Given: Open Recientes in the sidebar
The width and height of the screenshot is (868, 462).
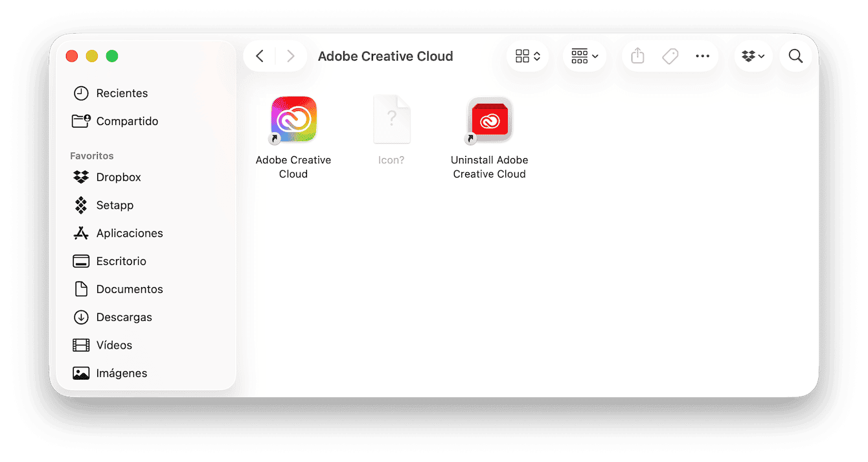Looking at the screenshot, I should coord(148,93).
